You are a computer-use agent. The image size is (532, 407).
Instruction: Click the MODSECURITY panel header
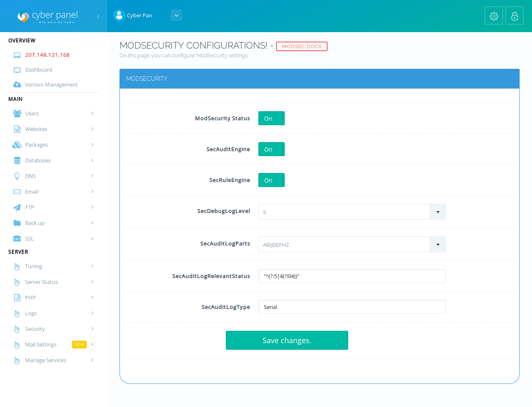tap(319, 79)
